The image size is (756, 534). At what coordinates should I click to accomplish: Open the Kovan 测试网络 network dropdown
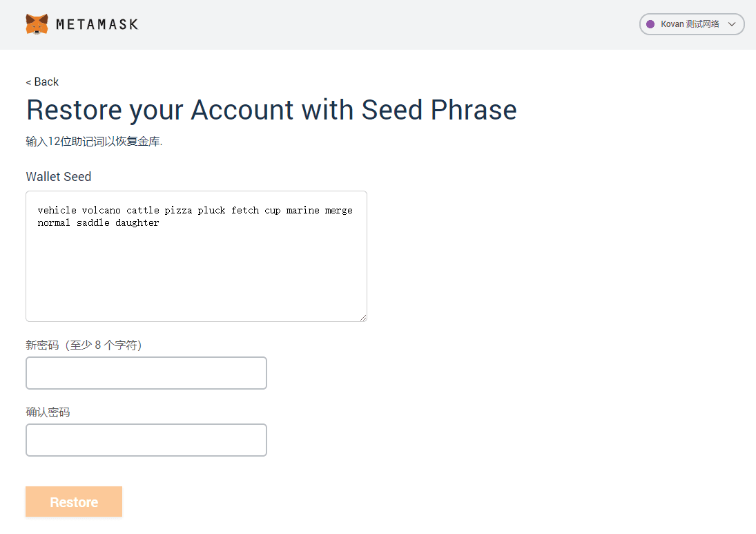click(692, 24)
